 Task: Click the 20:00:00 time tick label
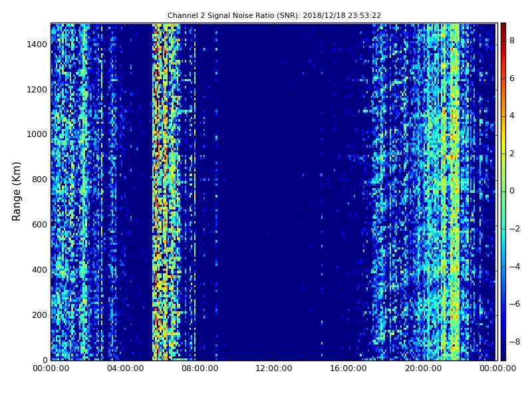(x=423, y=368)
